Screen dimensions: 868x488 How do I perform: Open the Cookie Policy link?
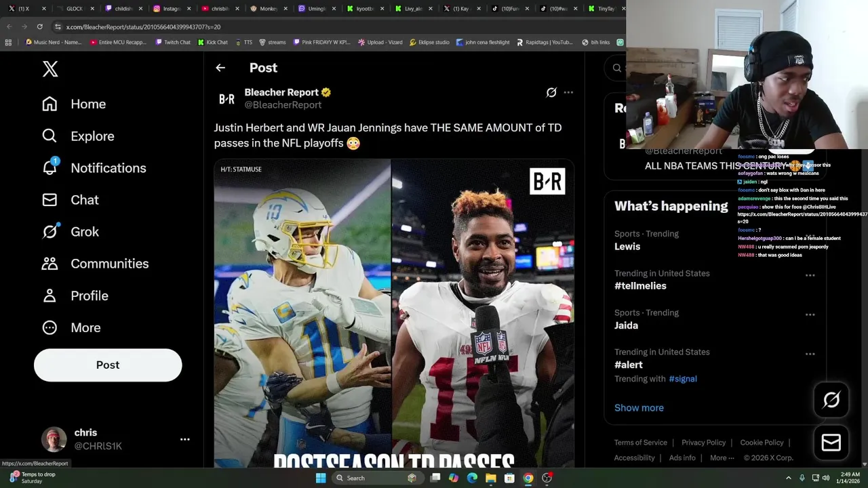click(762, 443)
